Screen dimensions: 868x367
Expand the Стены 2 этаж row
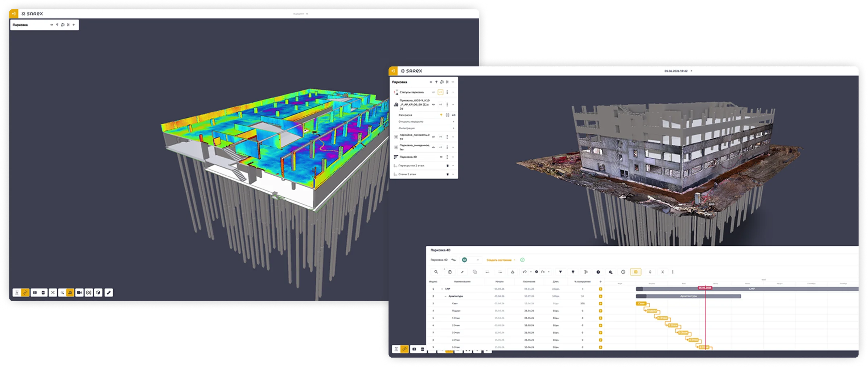coord(453,174)
